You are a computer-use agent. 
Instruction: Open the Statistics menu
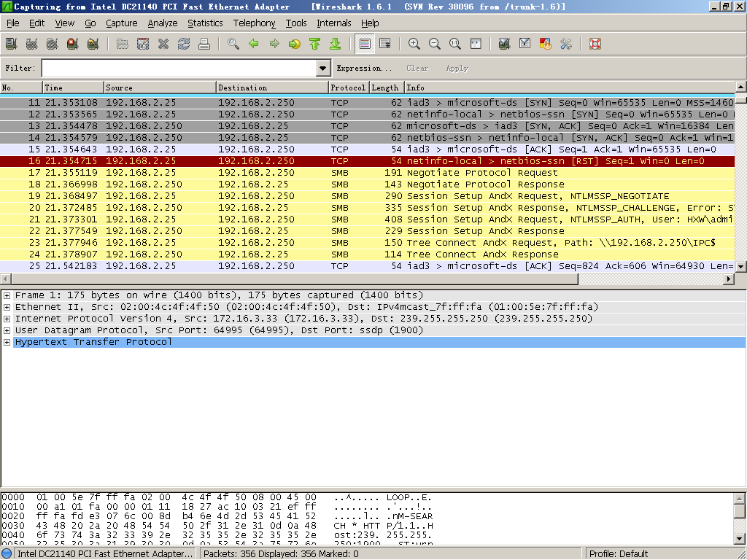(205, 23)
